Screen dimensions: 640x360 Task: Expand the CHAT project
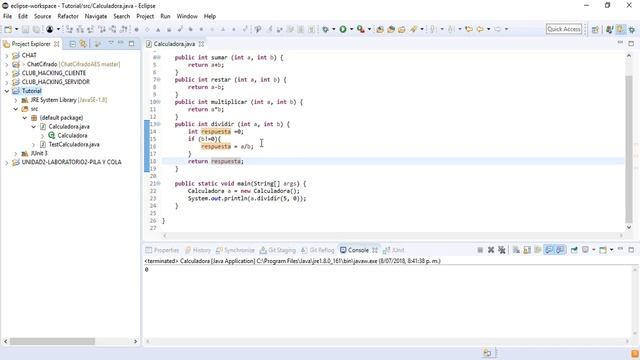tap(7, 55)
